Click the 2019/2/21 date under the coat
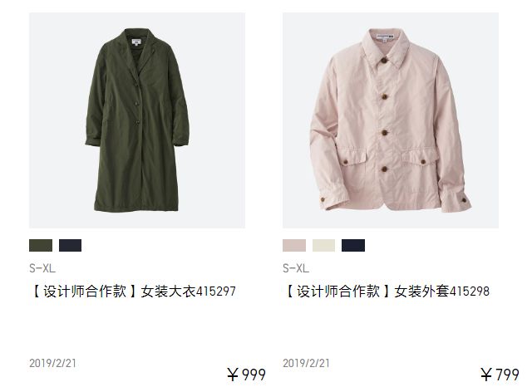Image resolution: width=532 pixels, height=392 pixels. 52,363
